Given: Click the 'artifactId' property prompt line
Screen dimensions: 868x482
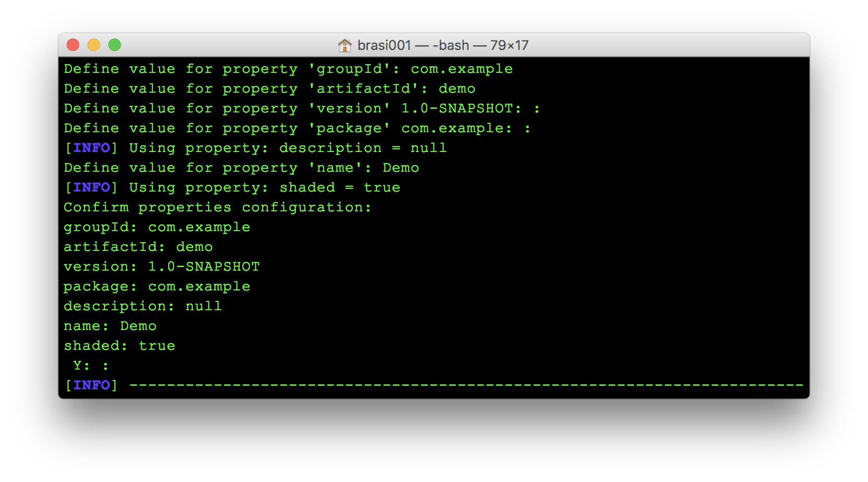Looking at the screenshot, I should tap(269, 89).
